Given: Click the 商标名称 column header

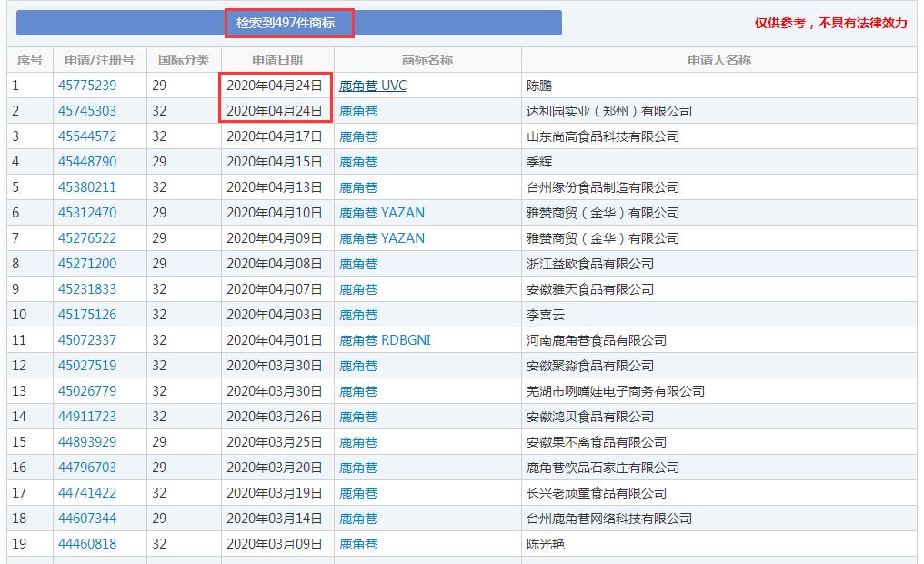Looking at the screenshot, I should click(427, 60).
